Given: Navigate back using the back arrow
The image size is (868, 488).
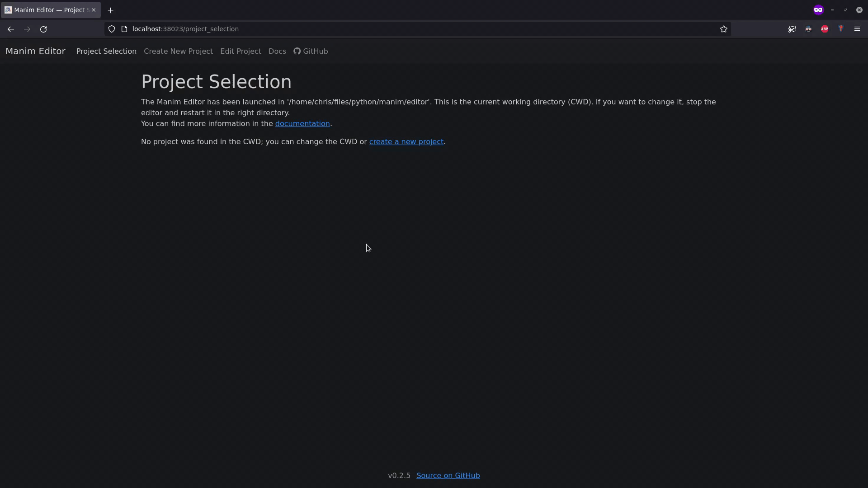Looking at the screenshot, I should click(10, 29).
